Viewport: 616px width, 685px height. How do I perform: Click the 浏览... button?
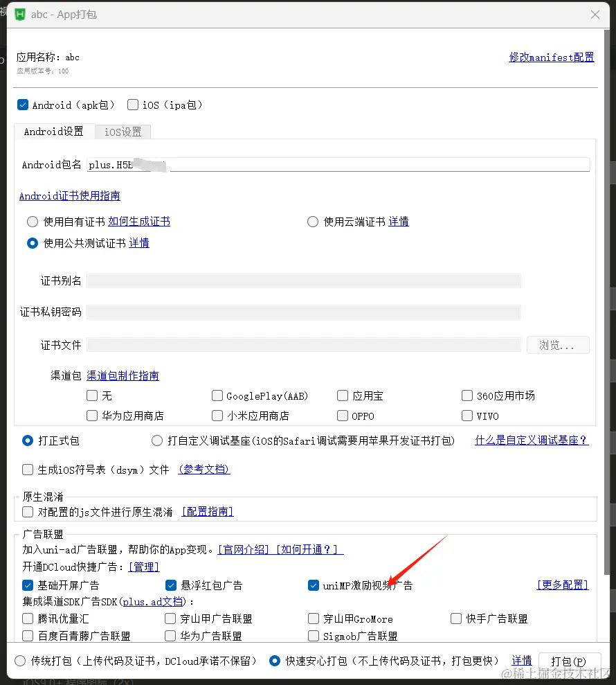(x=558, y=345)
